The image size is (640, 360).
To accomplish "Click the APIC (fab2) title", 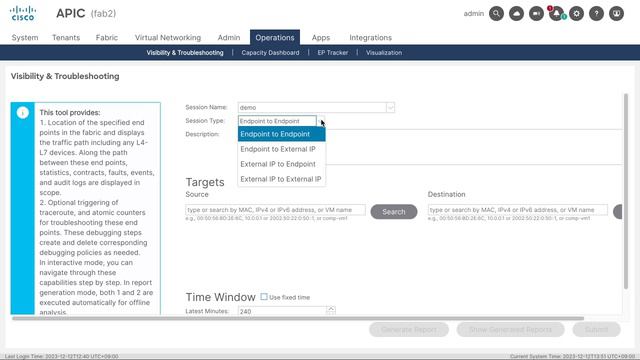I will (86, 13).
